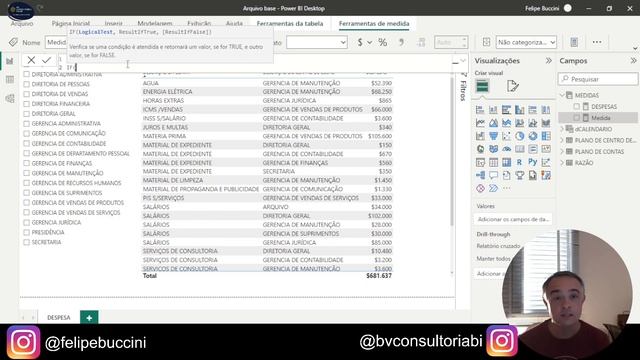Insert a treemap visual
Image resolution: width=640 pixels, height=360 pixels.
point(546,136)
